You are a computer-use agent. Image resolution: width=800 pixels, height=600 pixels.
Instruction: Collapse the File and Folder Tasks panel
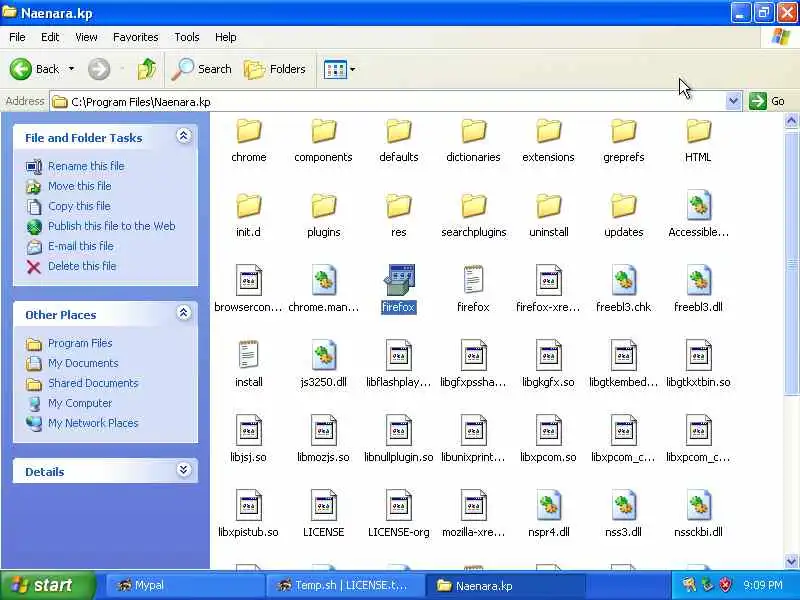(x=184, y=136)
